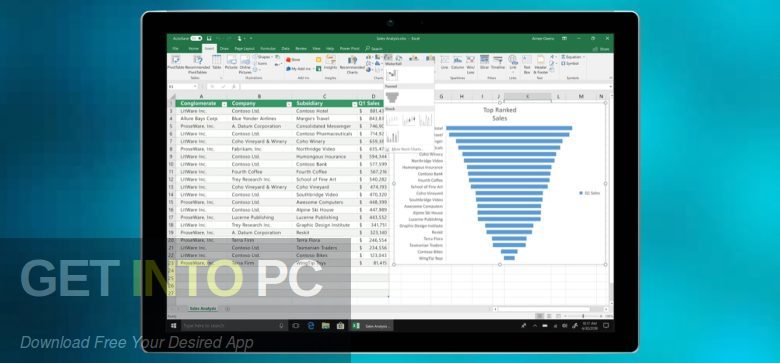Select the Funnel chart thumbnail

(392, 97)
